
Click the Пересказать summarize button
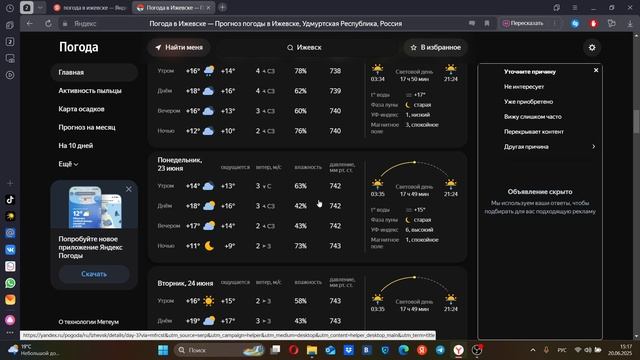pyautogui.click(x=524, y=23)
